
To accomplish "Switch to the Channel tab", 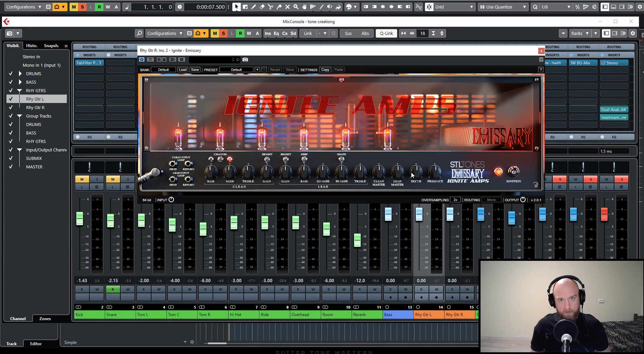I will (x=18, y=319).
